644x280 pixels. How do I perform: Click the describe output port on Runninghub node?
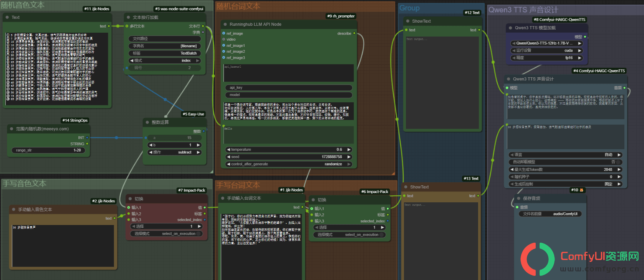pos(354,33)
